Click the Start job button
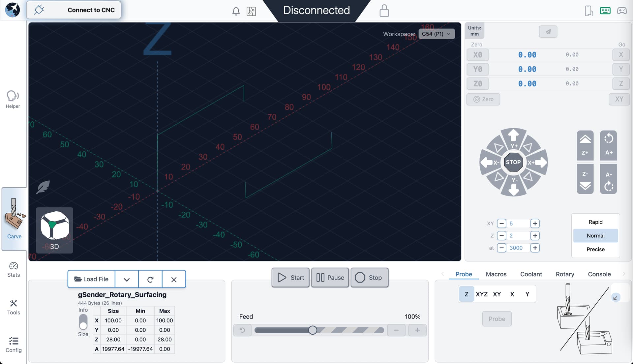The image size is (633, 364). pyautogui.click(x=290, y=278)
